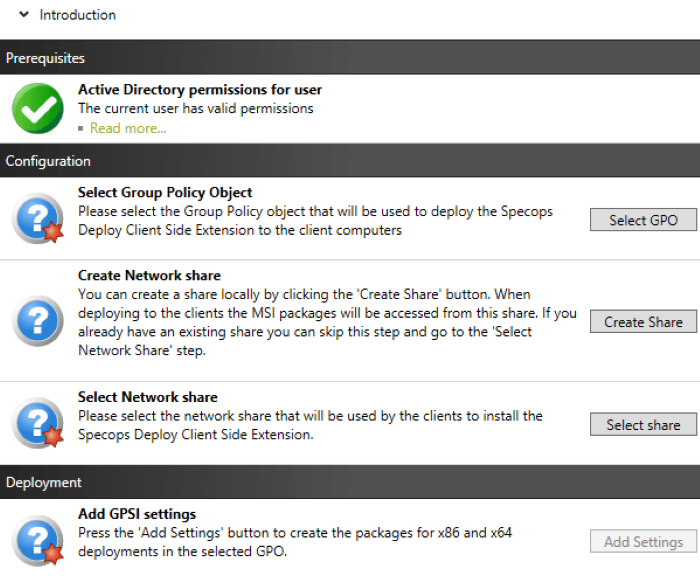
Task: Click the Create Network share question mark icon
Action: pos(38,321)
